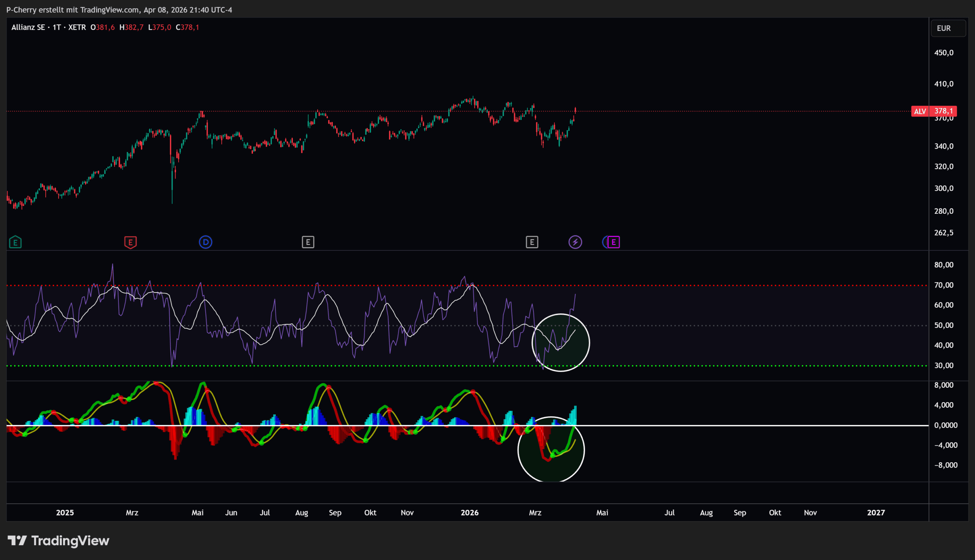Click the magenta upcoming earnings marker
The height and width of the screenshot is (560, 975).
pyautogui.click(x=614, y=242)
